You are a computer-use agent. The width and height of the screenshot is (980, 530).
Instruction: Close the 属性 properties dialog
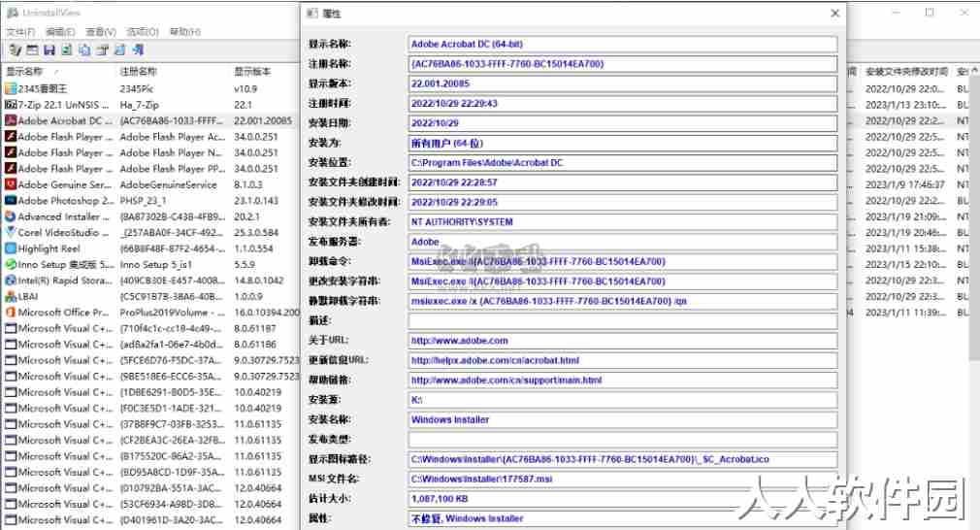point(835,14)
